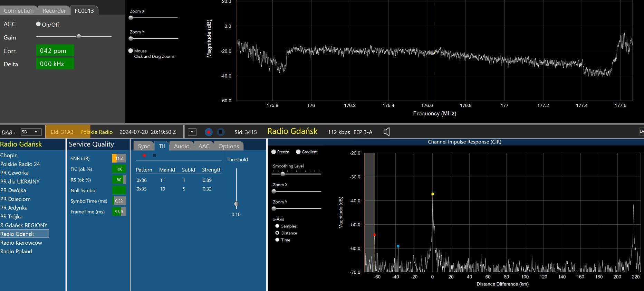This screenshot has height=291, width=644.
Task: Click the blue marker in CIR plot
Action: tap(398, 246)
